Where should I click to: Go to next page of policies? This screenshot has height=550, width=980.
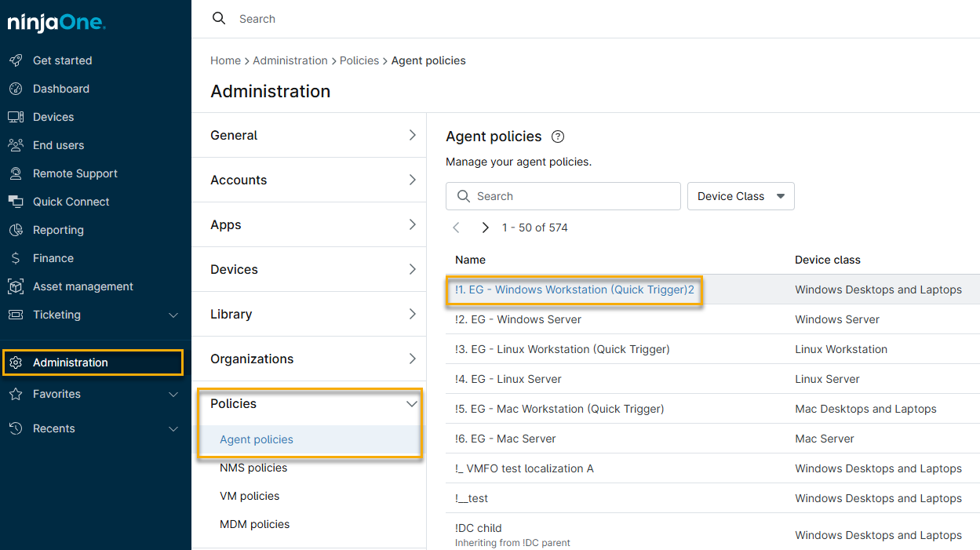[x=485, y=228]
